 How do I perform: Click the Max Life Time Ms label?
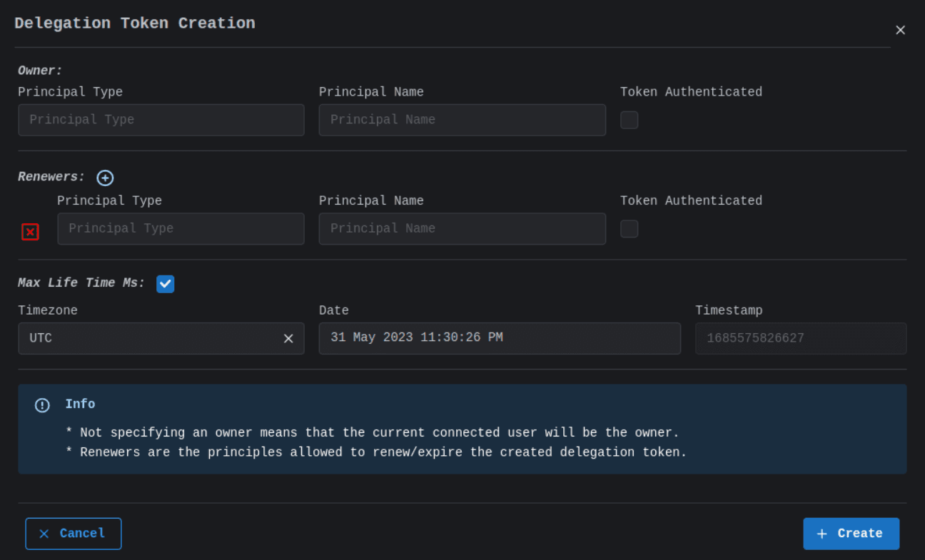click(x=81, y=283)
